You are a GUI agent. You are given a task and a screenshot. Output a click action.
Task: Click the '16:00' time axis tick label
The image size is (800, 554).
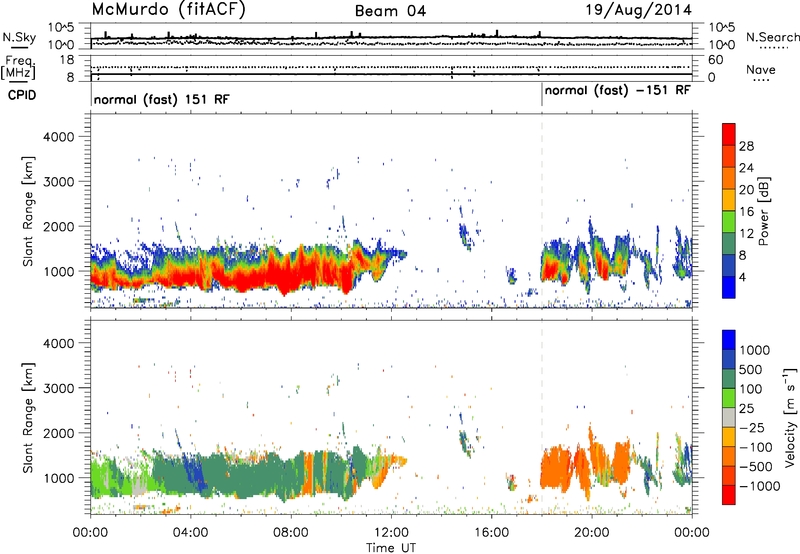(x=491, y=533)
